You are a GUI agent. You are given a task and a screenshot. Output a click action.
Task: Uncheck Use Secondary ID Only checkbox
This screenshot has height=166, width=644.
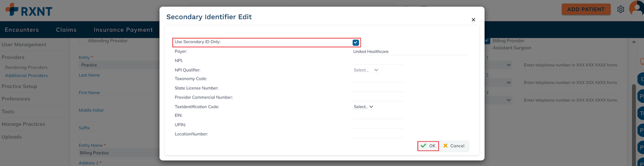[355, 42]
